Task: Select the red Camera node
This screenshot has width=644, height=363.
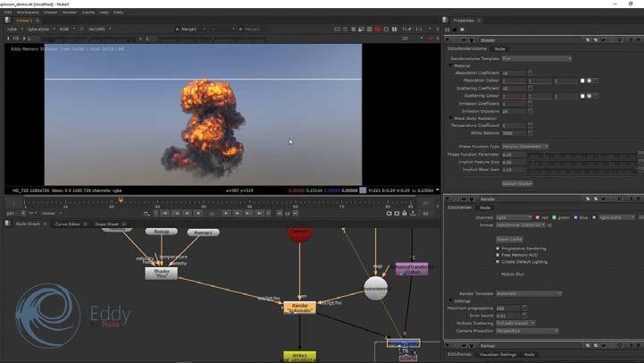Action: (299, 233)
